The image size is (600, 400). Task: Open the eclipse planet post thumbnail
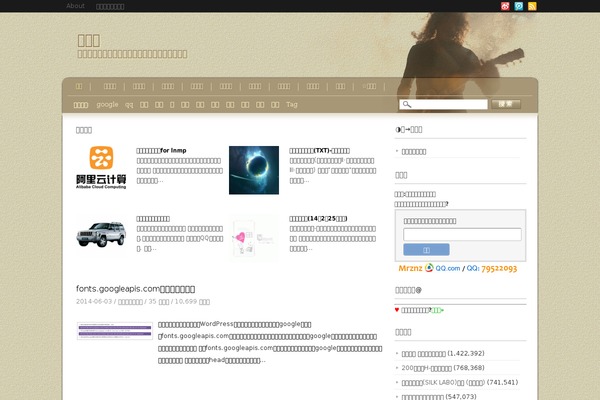254,169
